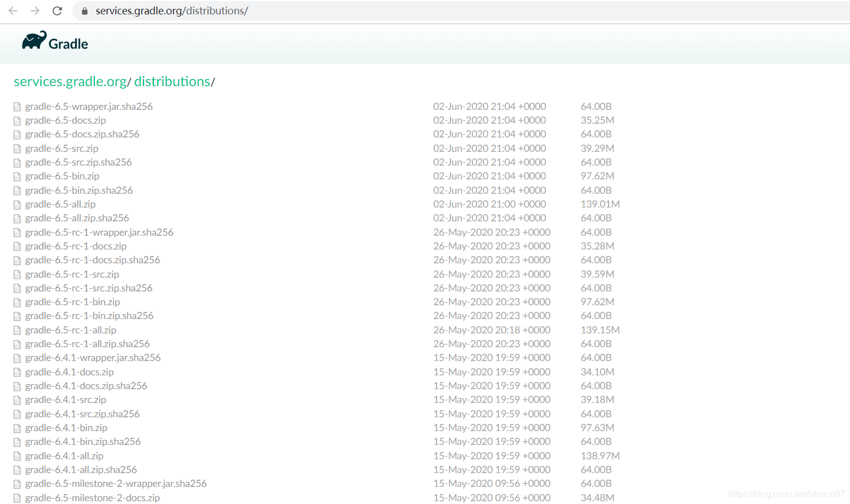Click the address bar URL services.gradle.org/distributions/
This screenshot has height=504, width=850.
[172, 10]
